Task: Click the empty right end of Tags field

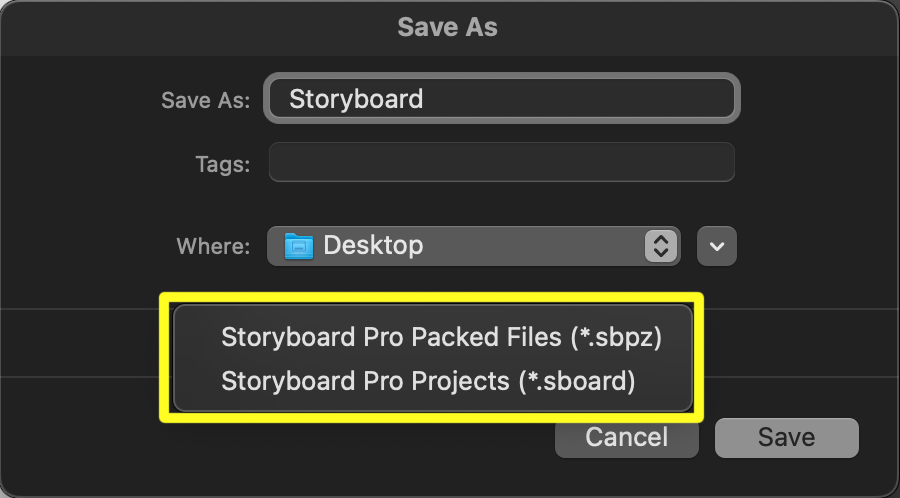Action: (690, 163)
